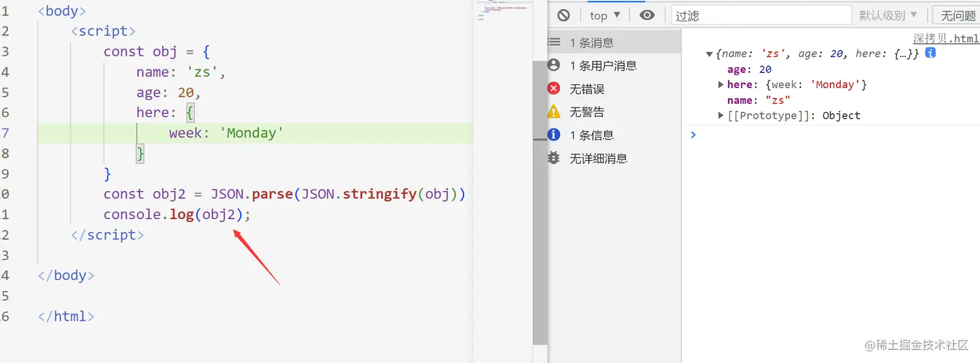Select the 1 条信息 sidebar row
Viewport: 980px width, 363px height.
(x=614, y=135)
